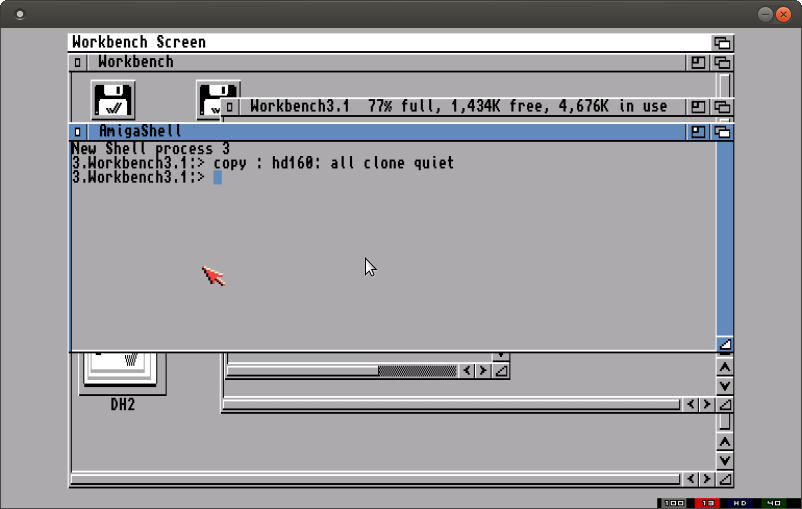Click the AmigaShell window zoom gadget
Screen dimensions: 802x509
(698, 132)
